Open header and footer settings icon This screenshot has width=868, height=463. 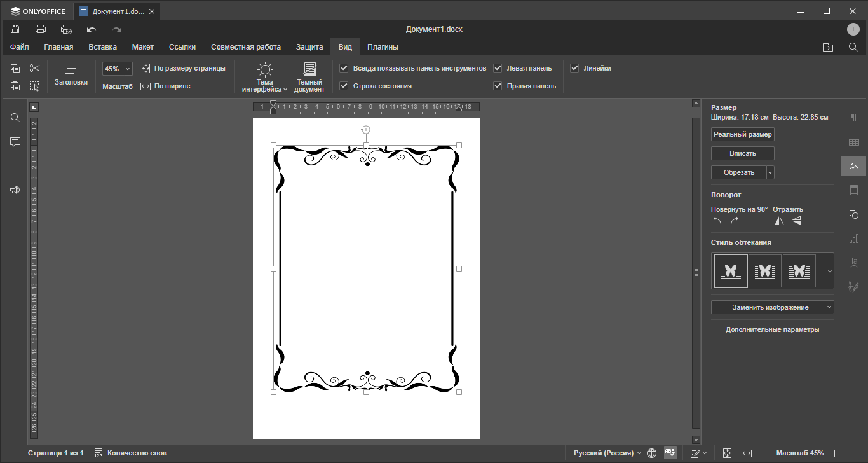click(854, 190)
